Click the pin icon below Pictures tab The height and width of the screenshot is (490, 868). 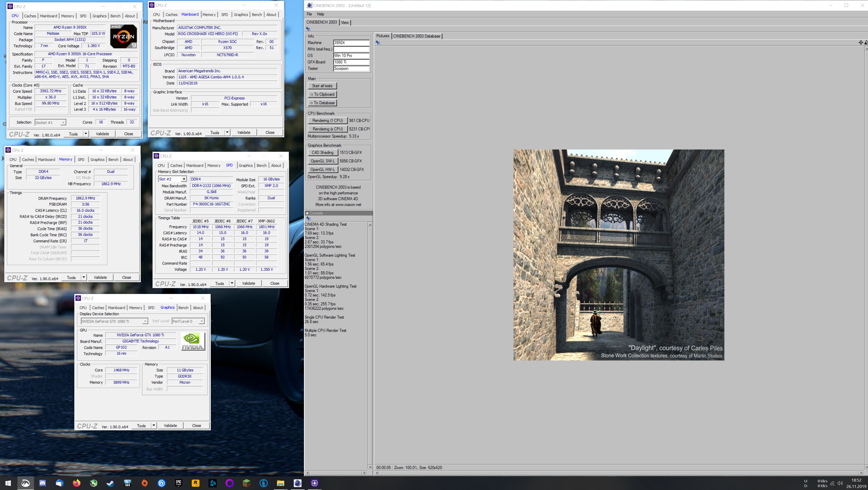pos(378,42)
